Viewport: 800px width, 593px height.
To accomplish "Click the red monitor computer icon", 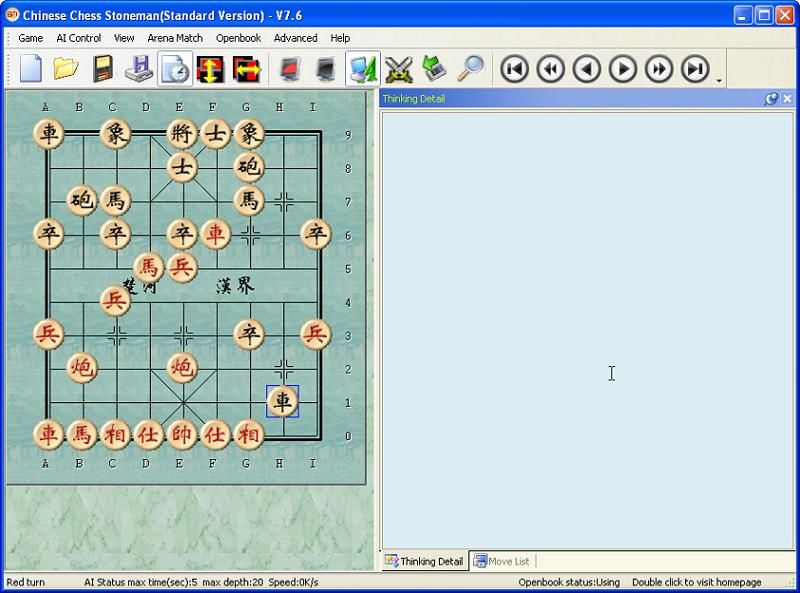I will click(x=290, y=68).
